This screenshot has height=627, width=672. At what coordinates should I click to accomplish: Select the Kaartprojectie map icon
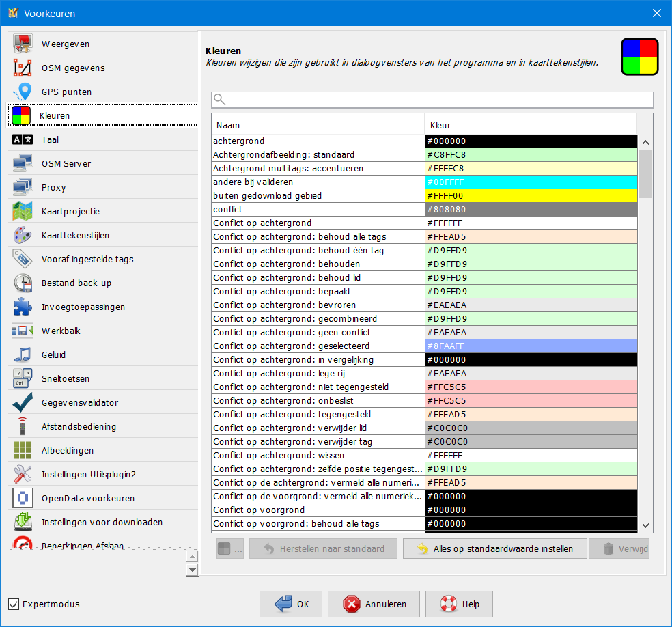(x=23, y=211)
